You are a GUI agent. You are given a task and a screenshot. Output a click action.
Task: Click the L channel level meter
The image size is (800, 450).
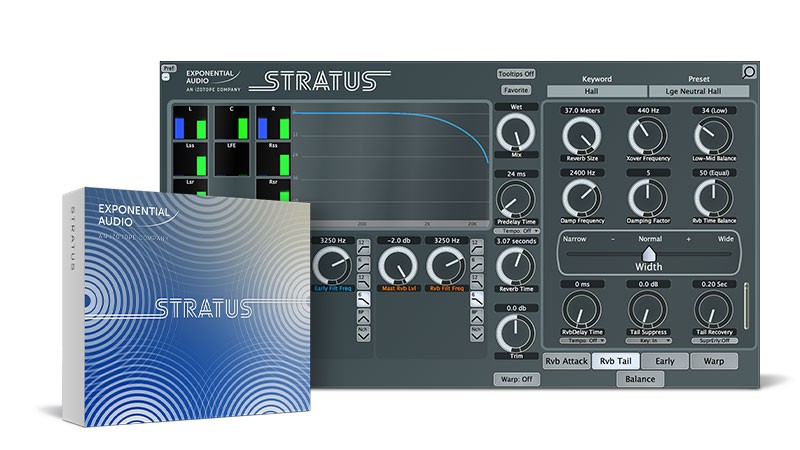[190, 122]
